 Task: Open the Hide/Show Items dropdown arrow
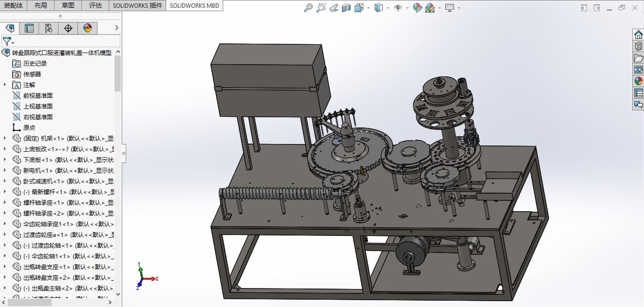click(x=407, y=8)
